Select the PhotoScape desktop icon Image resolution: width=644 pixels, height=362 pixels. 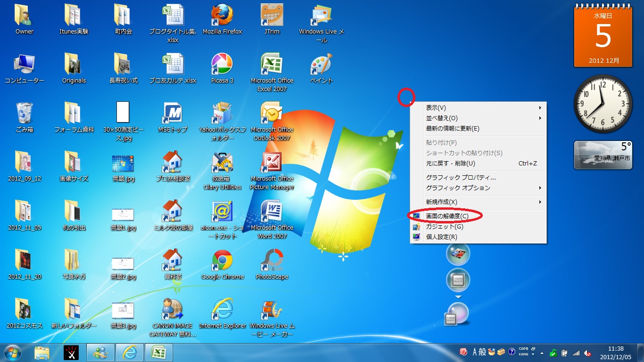click(272, 265)
